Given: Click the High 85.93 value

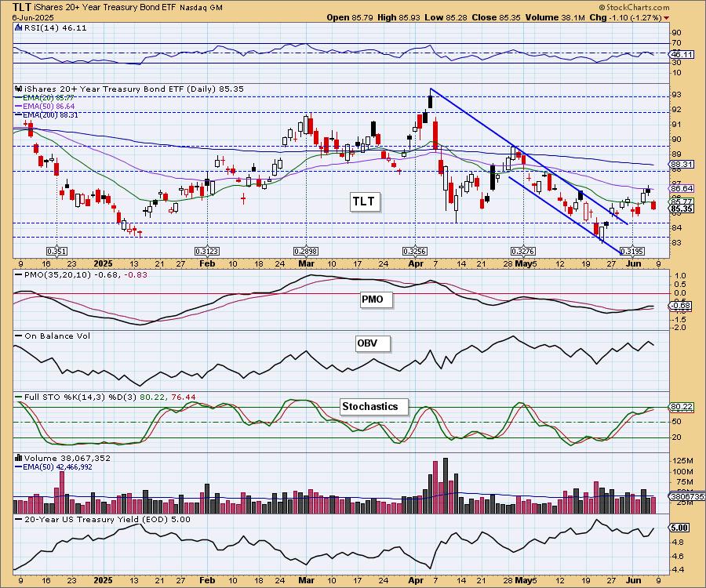Looking at the screenshot, I should coord(398,17).
